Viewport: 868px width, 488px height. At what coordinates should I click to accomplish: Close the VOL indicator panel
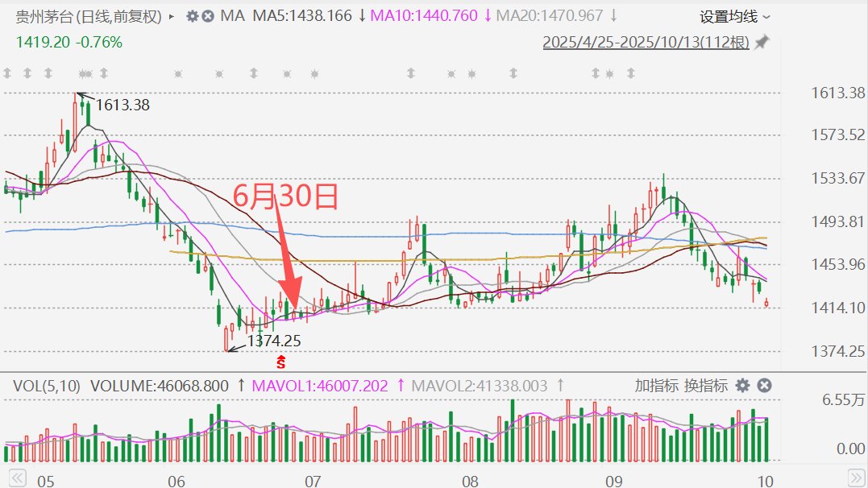coord(765,386)
